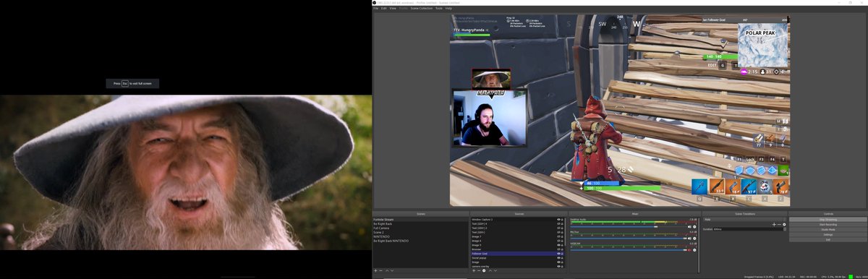Move scene down with arrow icon
The height and width of the screenshot is (279, 868).
click(392, 271)
